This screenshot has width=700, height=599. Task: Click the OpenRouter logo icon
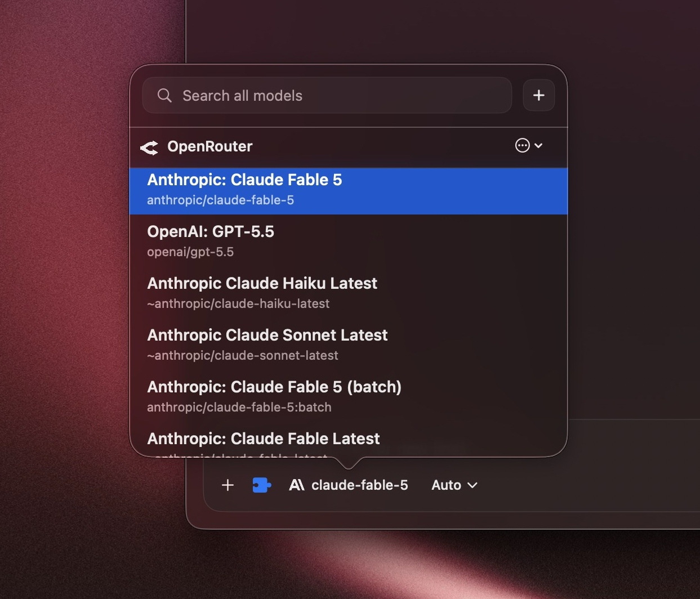pos(149,147)
